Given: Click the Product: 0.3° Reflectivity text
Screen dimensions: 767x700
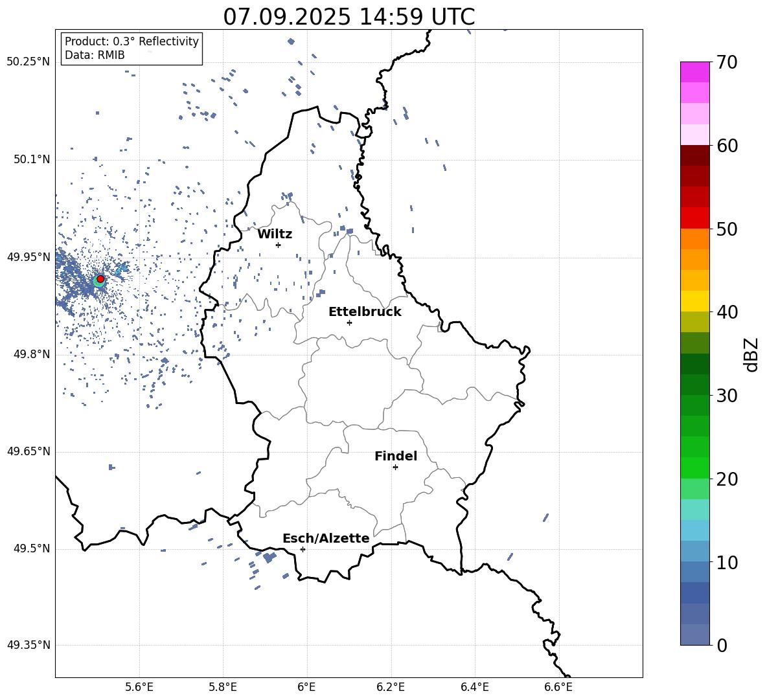Looking at the screenshot, I should (x=132, y=41).
